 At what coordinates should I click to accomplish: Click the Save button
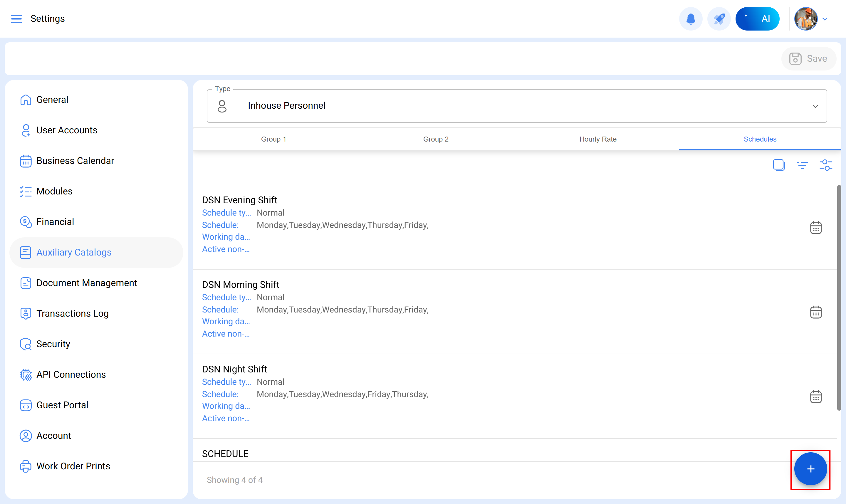(x=808, y=59)
